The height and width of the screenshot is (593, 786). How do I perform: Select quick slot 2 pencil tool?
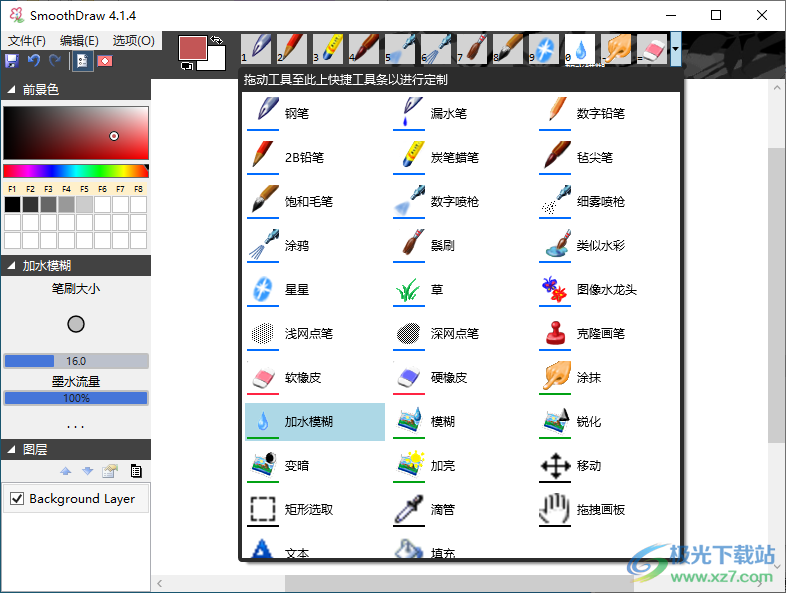point(293,49)
